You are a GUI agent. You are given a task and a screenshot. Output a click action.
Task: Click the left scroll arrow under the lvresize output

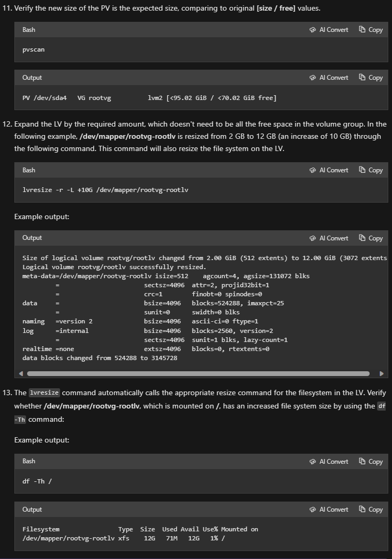pyautogui.click(x=20, y=374)
